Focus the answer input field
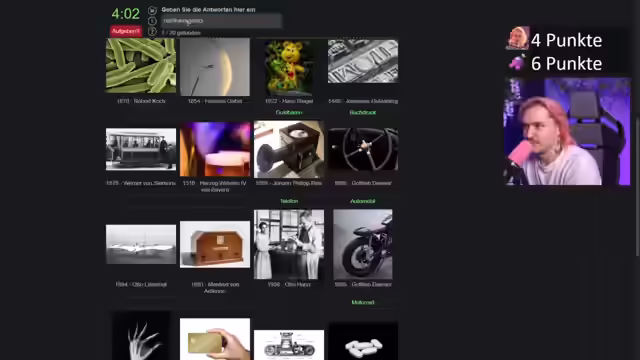 point(222,21)
